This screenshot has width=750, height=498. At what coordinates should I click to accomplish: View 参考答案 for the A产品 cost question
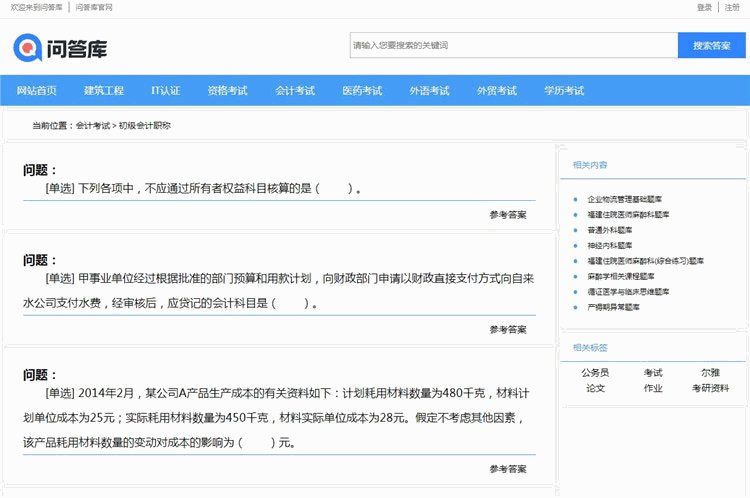point(508,469)
